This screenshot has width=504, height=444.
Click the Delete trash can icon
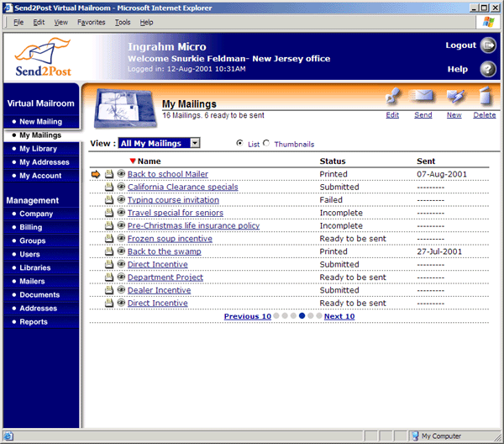click(485, 96)
